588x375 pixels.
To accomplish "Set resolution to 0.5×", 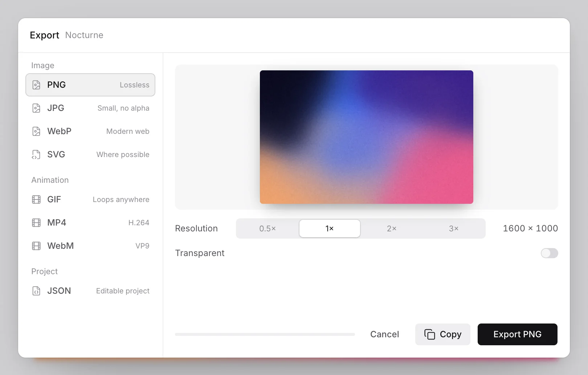I will 268,228.
